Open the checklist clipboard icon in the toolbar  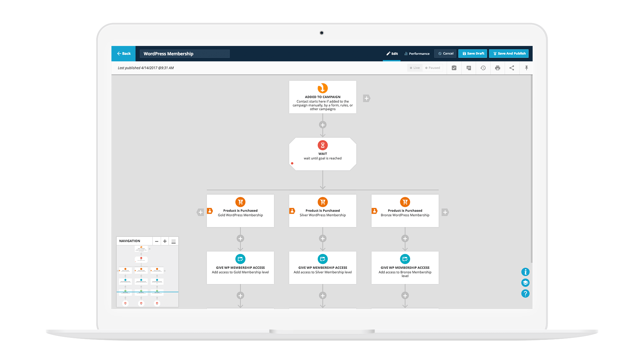click(x=454, y=68)
